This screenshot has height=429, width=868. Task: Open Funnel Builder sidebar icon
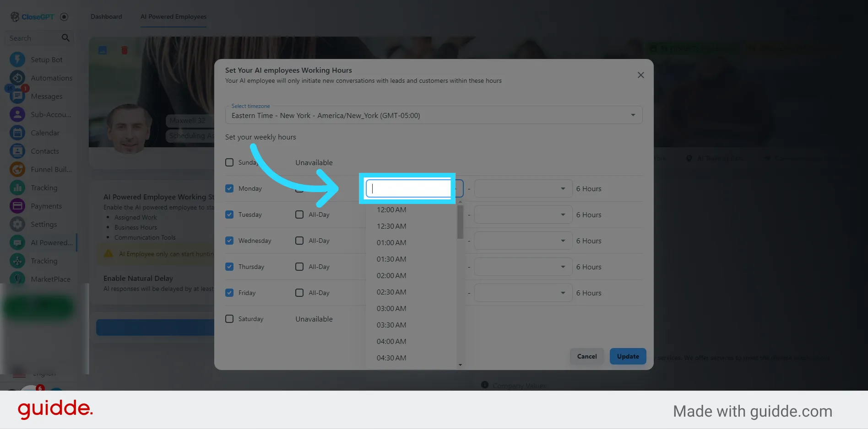click(x=17, y=169)
